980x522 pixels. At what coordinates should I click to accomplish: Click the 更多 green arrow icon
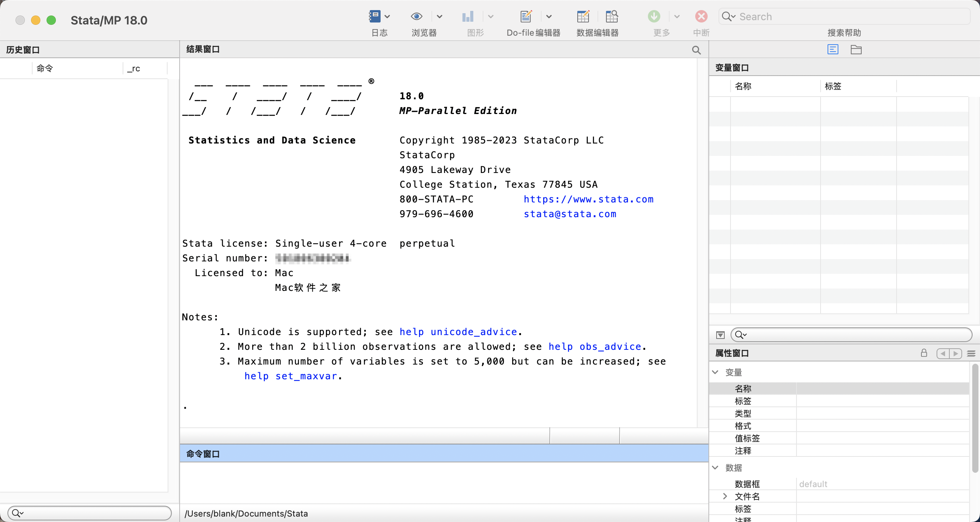(x=654, y=16)
